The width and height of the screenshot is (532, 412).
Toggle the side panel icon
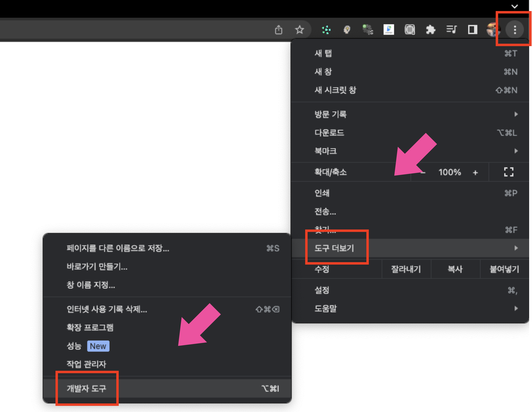(x=472, y=30)
